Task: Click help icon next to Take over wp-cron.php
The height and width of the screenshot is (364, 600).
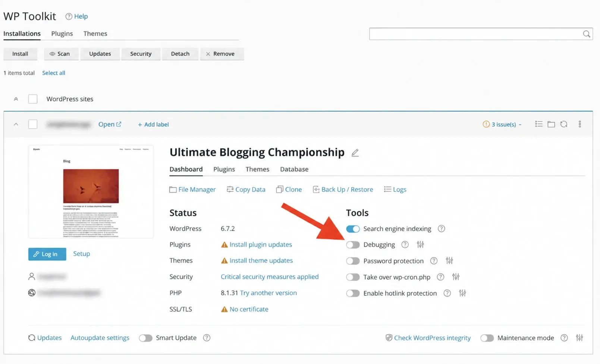Action: point(440,277)
